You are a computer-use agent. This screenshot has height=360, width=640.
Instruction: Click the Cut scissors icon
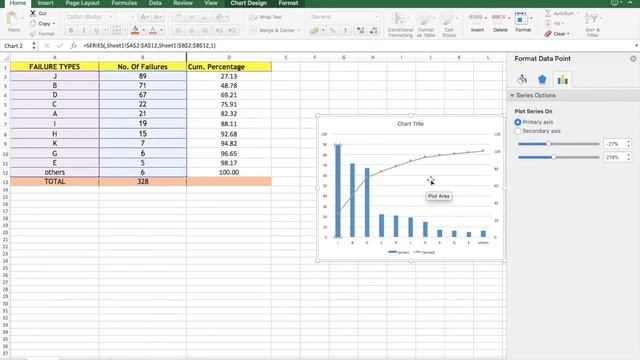tap(33, 13)
